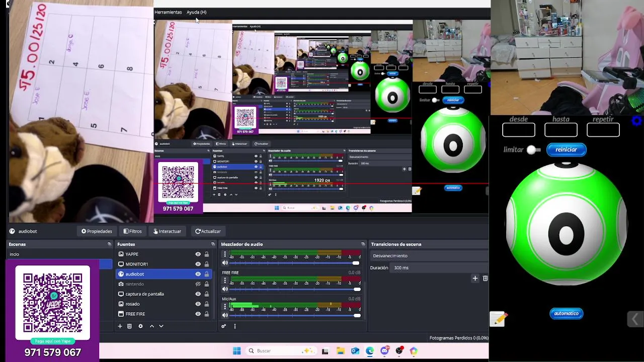Screen dimensions: 644x362
Task: Hide the YAPPE source
Action: (x=198, y=254)
